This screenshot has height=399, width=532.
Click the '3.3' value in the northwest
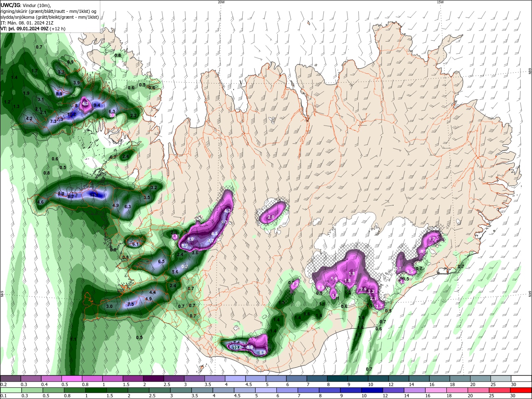point(62,72)
